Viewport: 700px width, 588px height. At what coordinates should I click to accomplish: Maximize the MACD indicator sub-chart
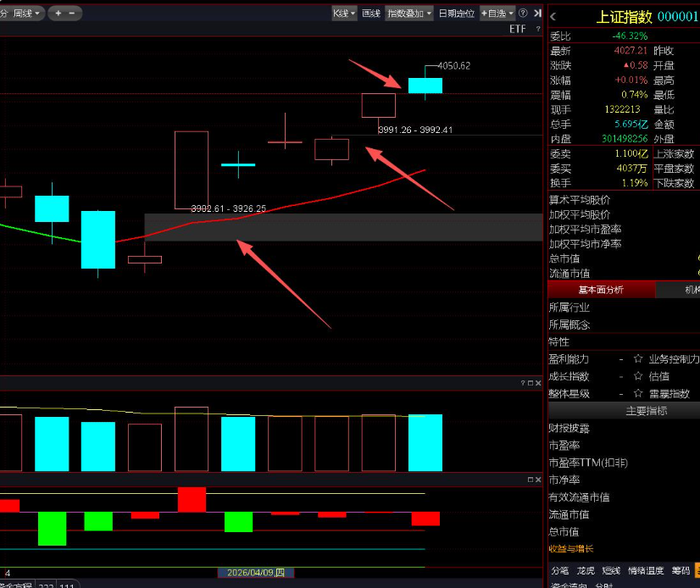530,480
